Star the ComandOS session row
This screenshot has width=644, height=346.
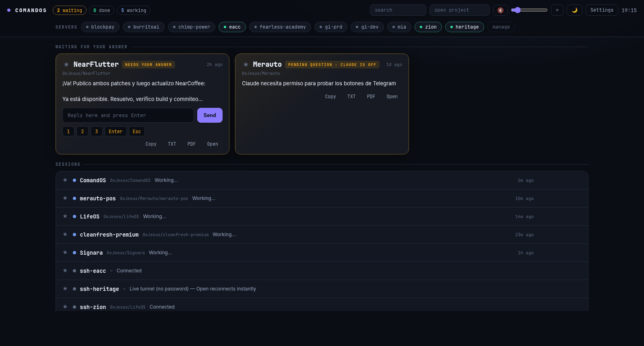coord(65,180)
